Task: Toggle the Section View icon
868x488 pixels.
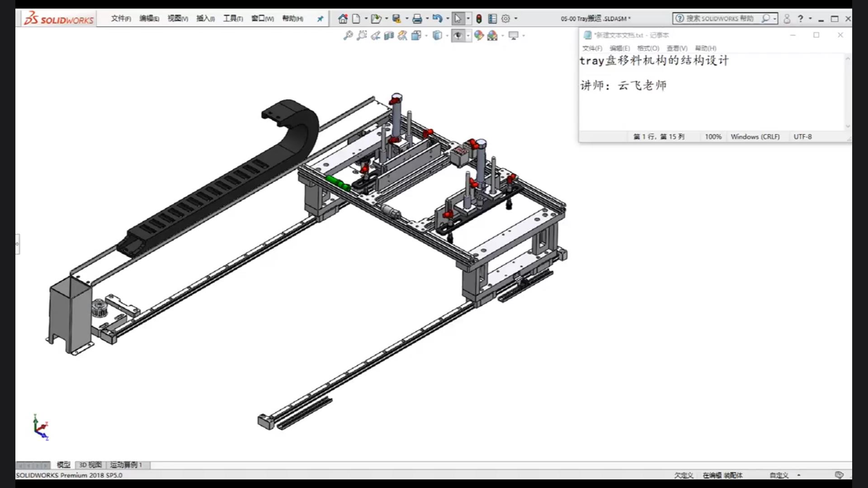Action: click(389, 35)
